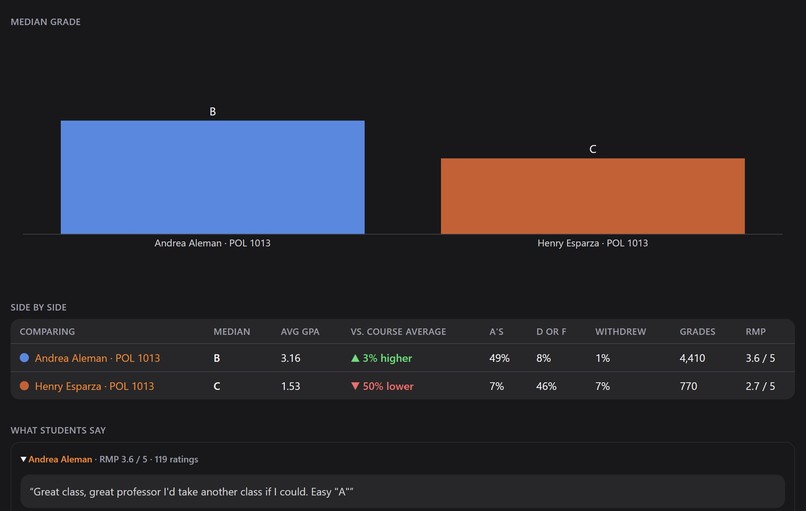This screenshot has width=806, height=511.
Task: Click the AVG GPA column header
Action: (300, 332)
